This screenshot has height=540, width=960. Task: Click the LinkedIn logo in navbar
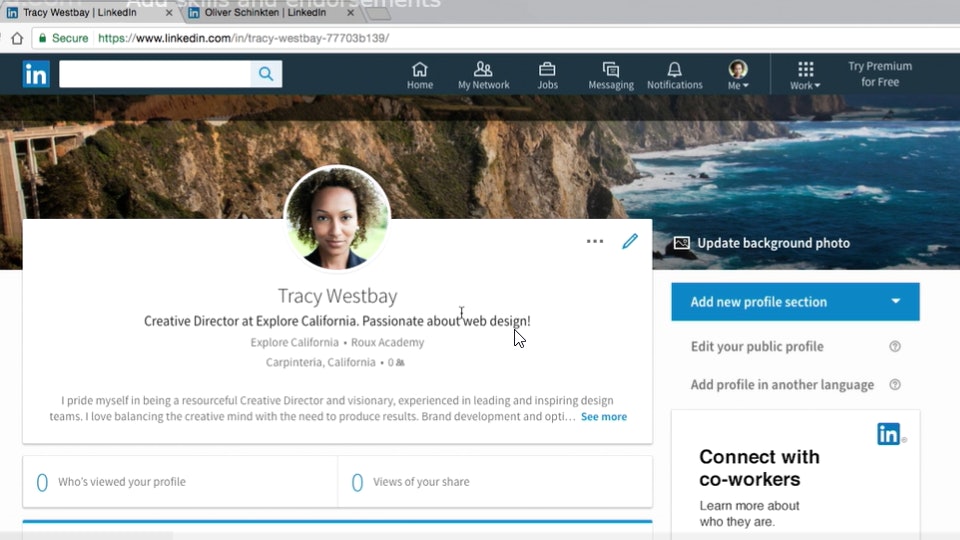[36, 74]
